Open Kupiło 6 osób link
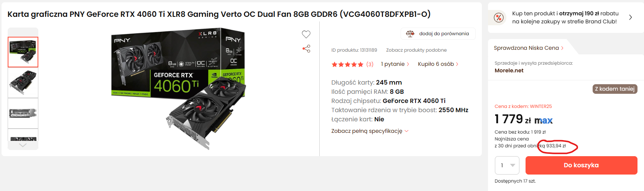This screenshot has height=191, width=644. point(438,64)
